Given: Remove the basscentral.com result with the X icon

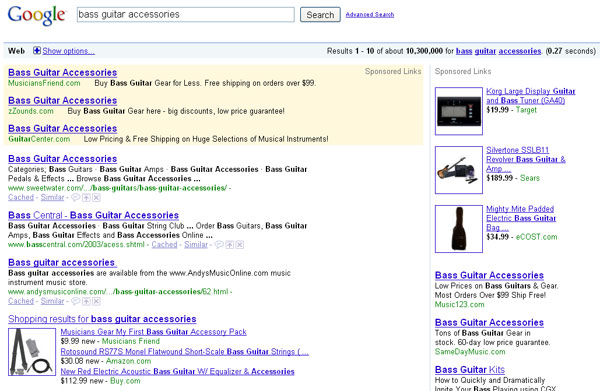Looking at the screenshot, I should tap(240, 244).
